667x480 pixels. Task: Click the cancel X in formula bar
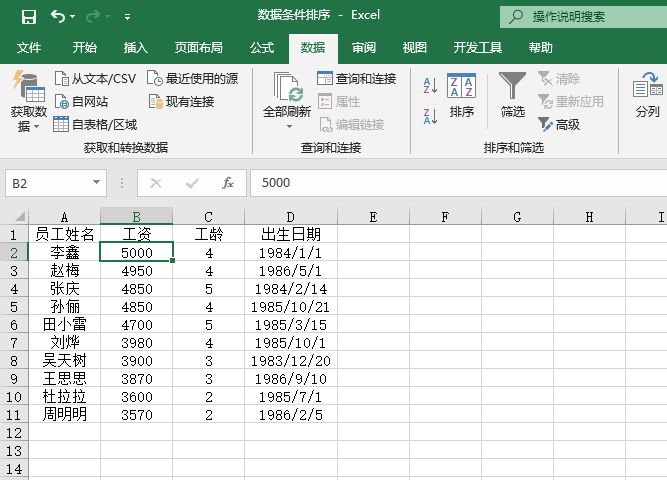pyautogui.click(x=156, y=183)
